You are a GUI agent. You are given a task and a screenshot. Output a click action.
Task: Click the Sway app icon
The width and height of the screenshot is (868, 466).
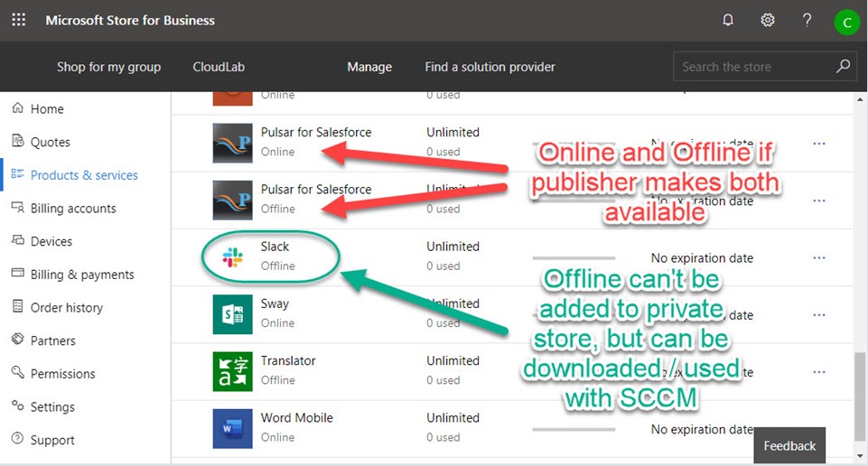point(232,314)
